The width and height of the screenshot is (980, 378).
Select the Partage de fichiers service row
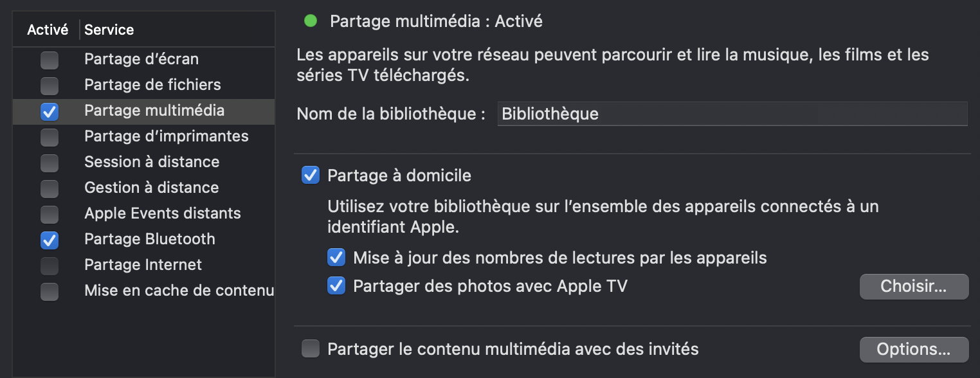point(152,85)
